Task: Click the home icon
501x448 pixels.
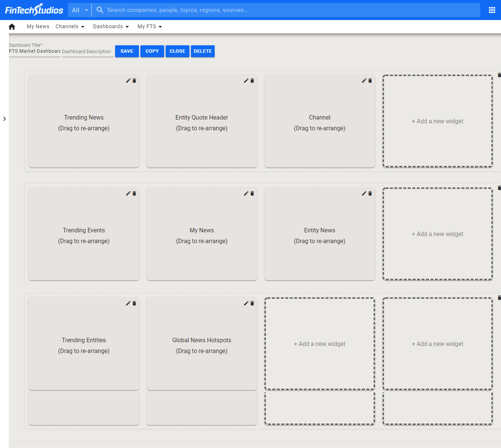Action: tap(12, 27)
